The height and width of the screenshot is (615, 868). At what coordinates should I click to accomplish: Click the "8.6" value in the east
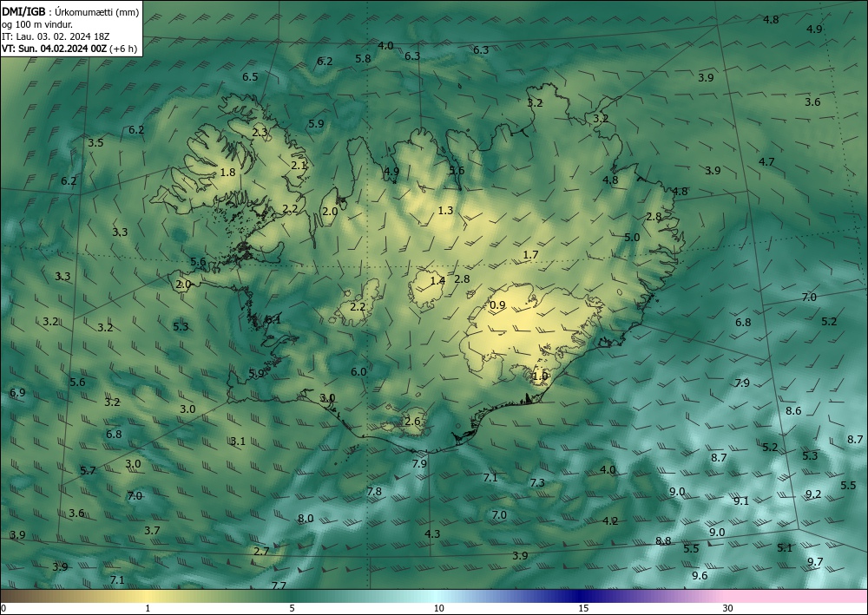[793, 410]
